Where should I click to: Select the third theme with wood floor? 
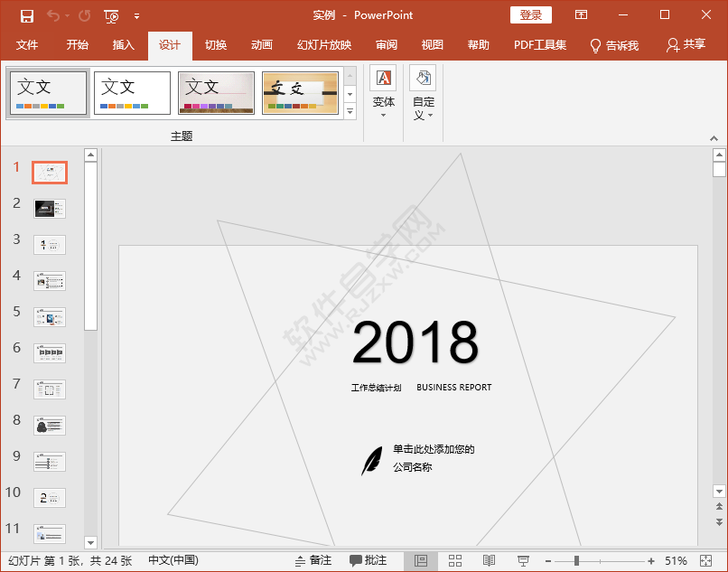point(217,92)
